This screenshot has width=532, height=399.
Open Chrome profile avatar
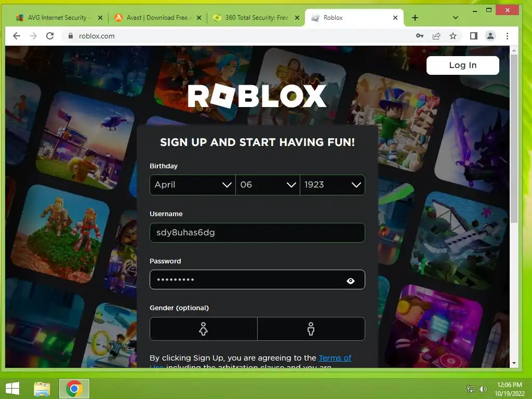tap(490, 36)
